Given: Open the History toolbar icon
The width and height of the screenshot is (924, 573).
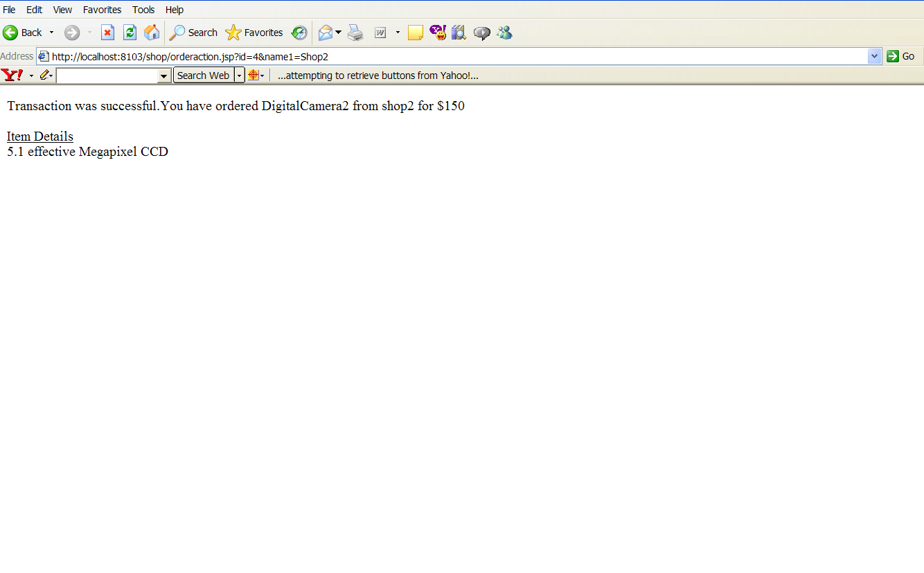Looking at the screenshot, I should (x=299, y=33).
